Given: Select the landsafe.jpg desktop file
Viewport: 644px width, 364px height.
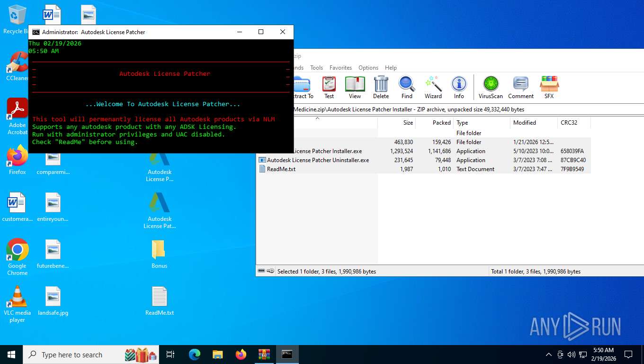Looking at the screenshot, I should [53, 301].
